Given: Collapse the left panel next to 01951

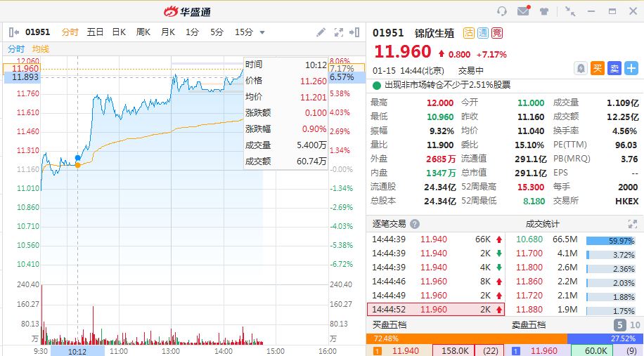Looking at the screenshot, I should pos(13,32).
